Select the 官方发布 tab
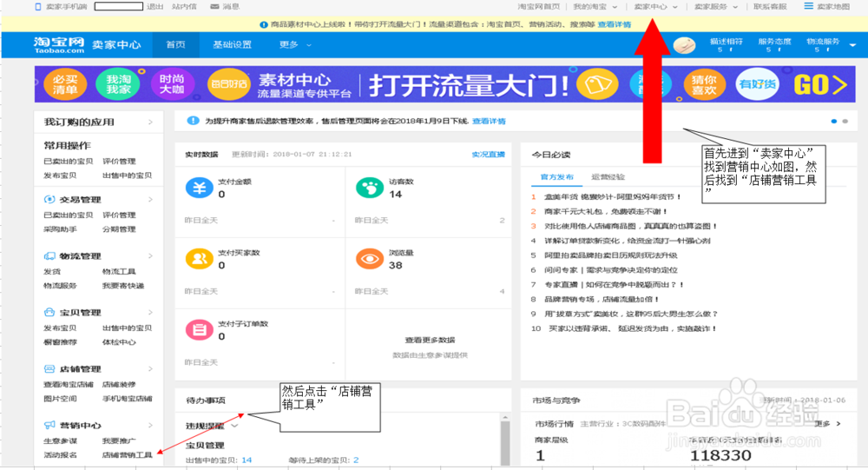 tap(557, 177)
